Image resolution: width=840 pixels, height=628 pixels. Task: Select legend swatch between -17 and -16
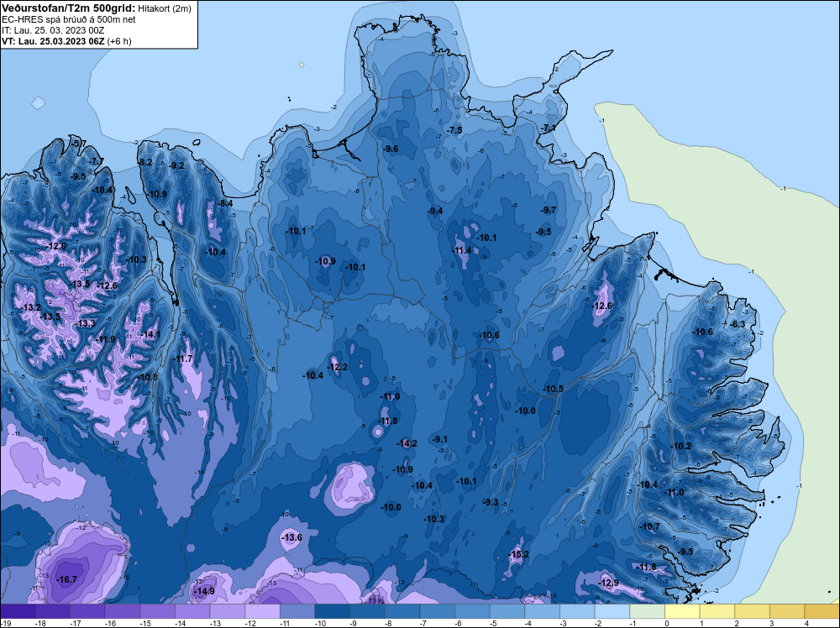[x=88, y=611]
